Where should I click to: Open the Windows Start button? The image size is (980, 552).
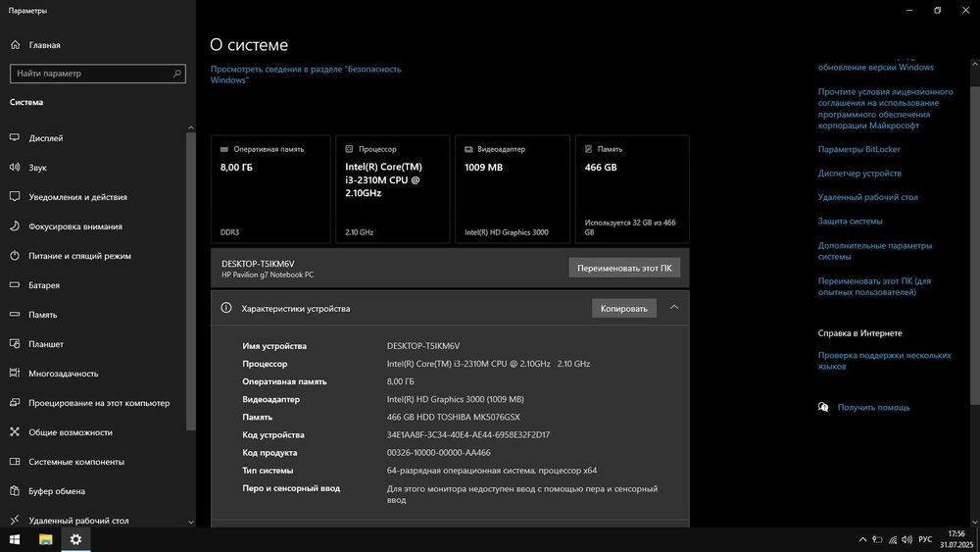click(x=15, y=539)
